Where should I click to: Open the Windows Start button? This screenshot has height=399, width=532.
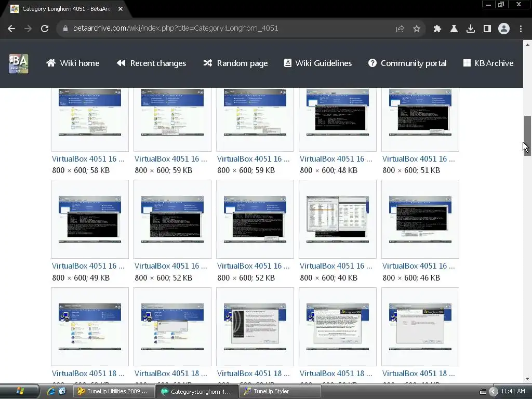pos(20,391)
